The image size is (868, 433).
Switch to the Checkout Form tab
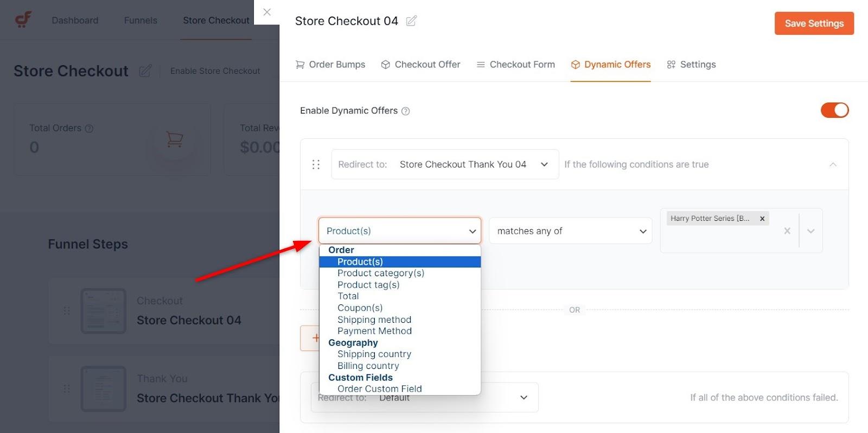515,65
